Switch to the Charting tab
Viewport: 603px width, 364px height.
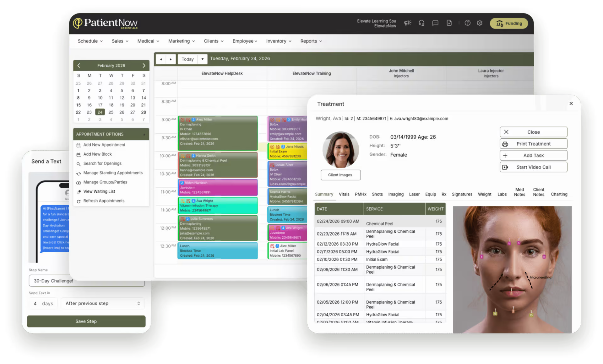559,195
